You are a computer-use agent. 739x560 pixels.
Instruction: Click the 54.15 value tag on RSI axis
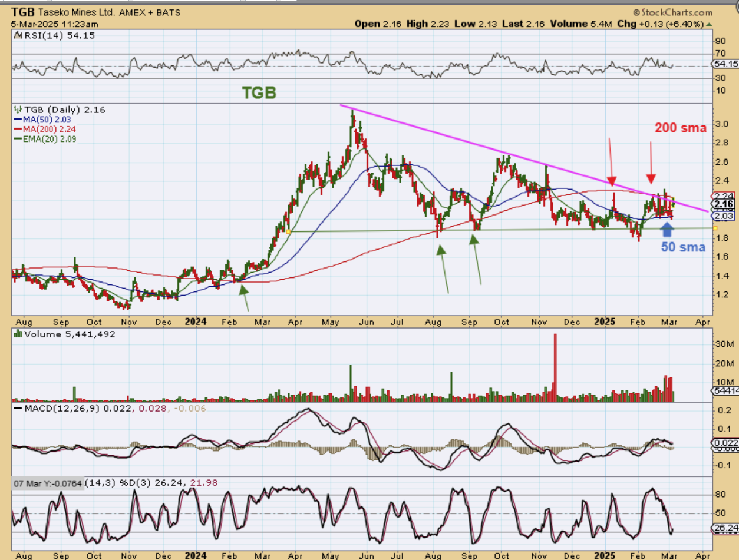point(724,64)
